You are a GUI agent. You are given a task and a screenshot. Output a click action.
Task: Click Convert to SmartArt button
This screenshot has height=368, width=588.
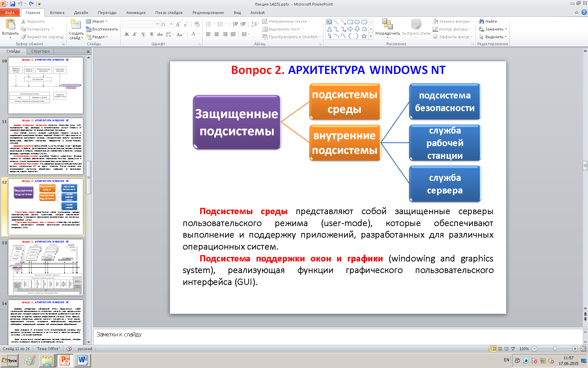click(292, 37)
